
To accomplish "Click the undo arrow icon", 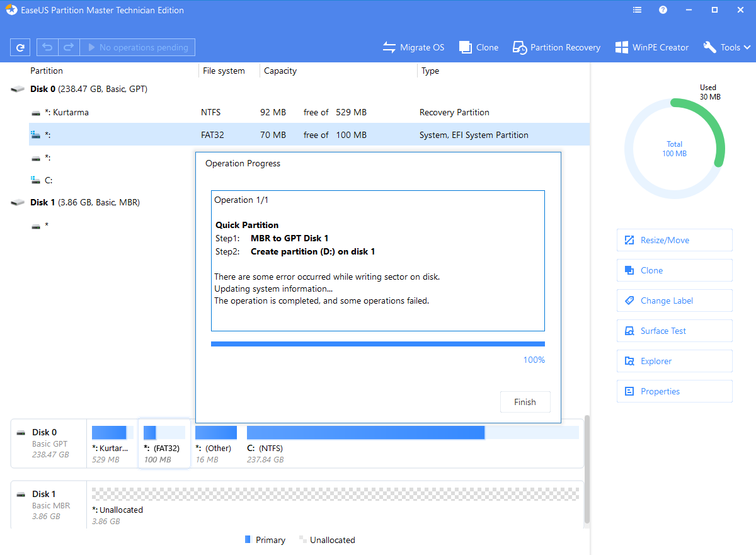I will [x=47, y=47].
